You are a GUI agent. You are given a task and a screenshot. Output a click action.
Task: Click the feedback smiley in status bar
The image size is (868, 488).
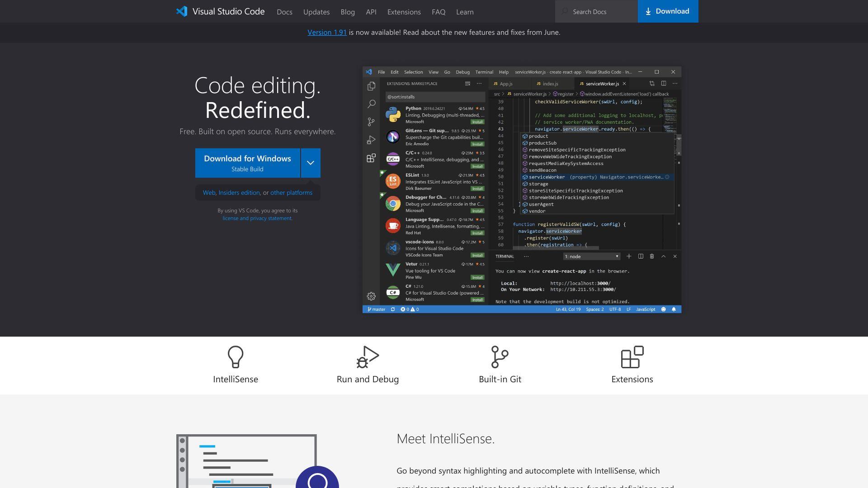click(x=663, y=310)
